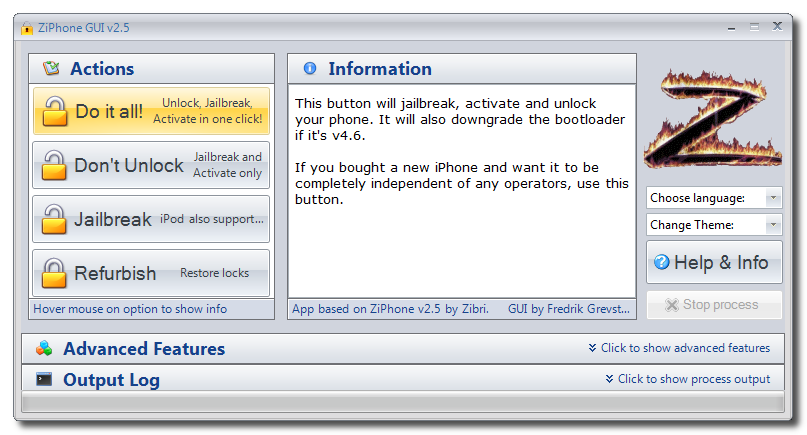The width and height of the screenshot is (807, 435).
Task: Expand the Output Log section
Action: tap(404, 379)
